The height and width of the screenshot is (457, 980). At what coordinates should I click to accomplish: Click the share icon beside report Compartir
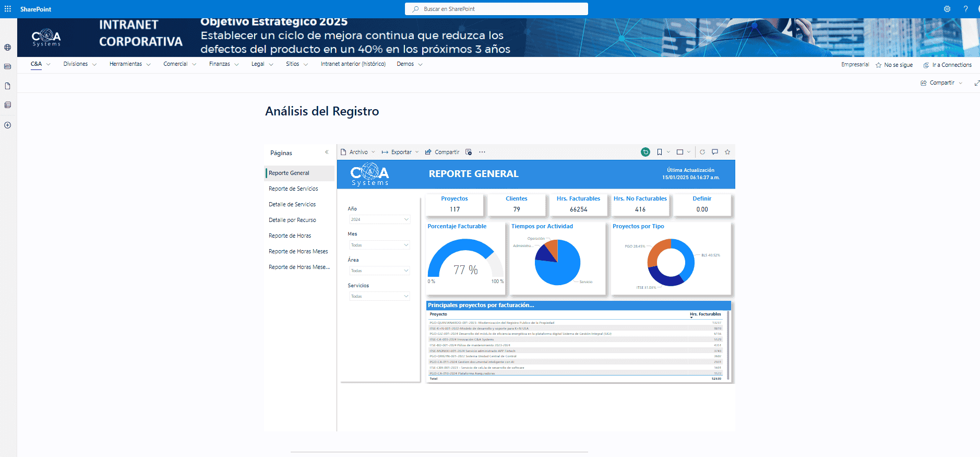[428, 152]
